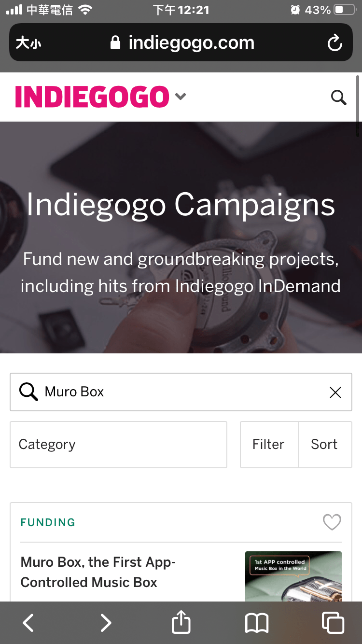
Task: Reload the page in Safari
Action: (x=334, y=43)
